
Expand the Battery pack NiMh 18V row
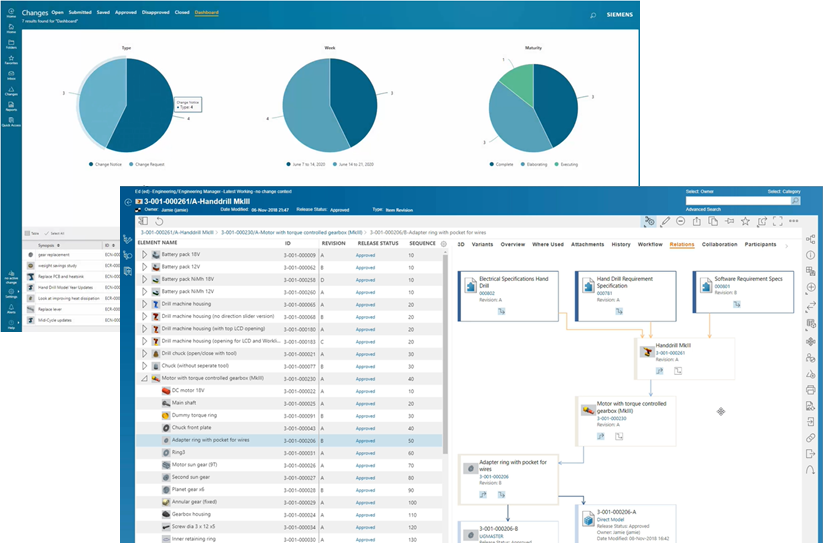pos(144,280)
